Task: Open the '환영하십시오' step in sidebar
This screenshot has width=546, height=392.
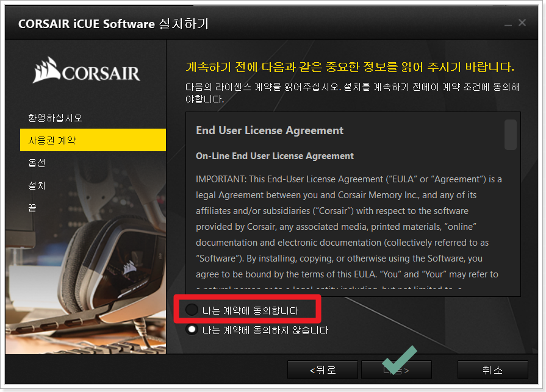Action: pyautogui.click(x=55, y=118)
